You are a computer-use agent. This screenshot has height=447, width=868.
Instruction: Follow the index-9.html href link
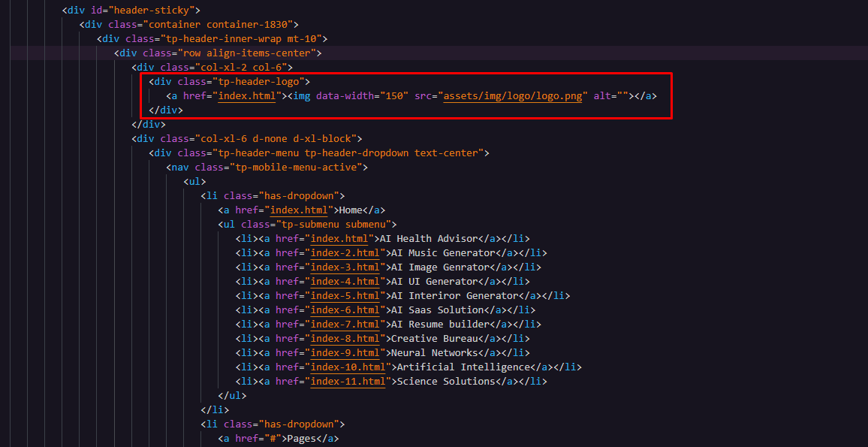pos(345,353)
